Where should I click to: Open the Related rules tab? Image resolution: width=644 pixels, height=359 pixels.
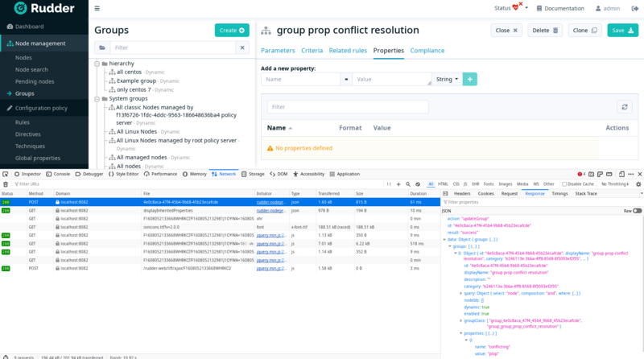pos(348,51)
